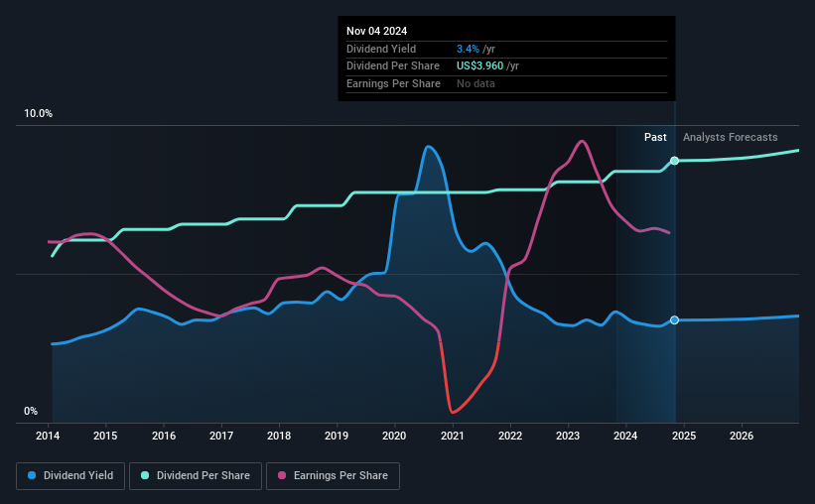Toggle the Earnings Per Share legend button
The height and width of the screenshot is (504, 815).
point(333,476)
